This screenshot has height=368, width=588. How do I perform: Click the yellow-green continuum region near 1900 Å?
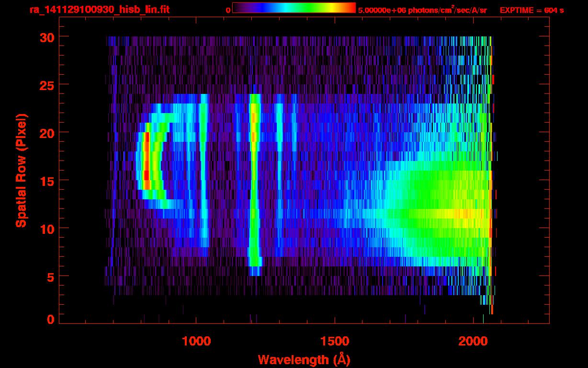click(x=445, y=213)
